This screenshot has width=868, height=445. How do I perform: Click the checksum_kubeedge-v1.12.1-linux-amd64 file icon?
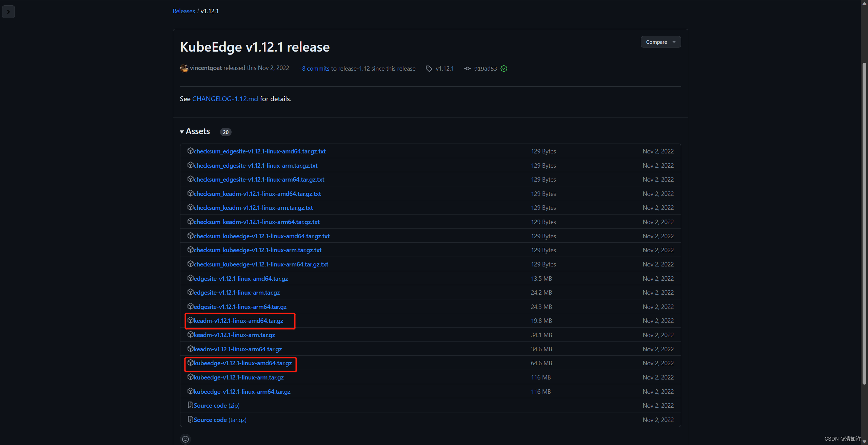click(x=190, y=236)
